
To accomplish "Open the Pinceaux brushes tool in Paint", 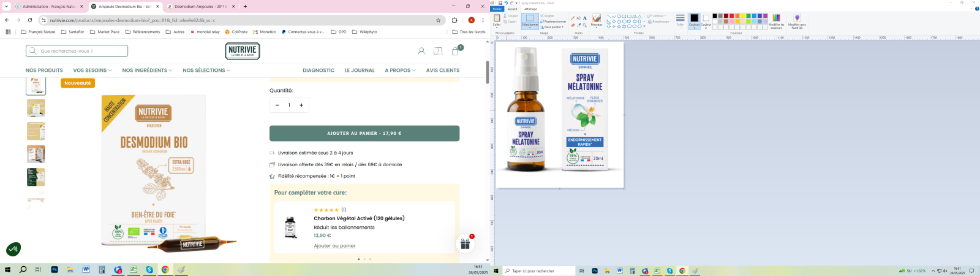I will 597,20.
